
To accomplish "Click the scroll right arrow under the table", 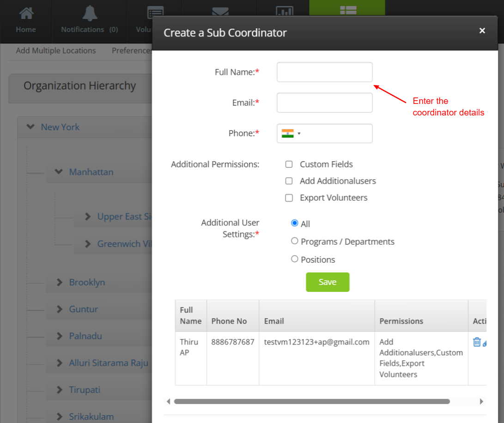I will click(481, 402).
